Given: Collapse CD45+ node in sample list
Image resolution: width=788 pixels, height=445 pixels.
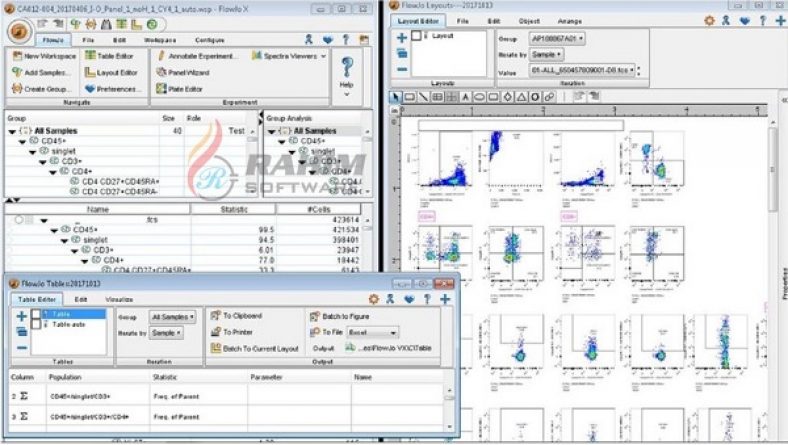Looking at the screenshot, I should (x=54, y=230).
